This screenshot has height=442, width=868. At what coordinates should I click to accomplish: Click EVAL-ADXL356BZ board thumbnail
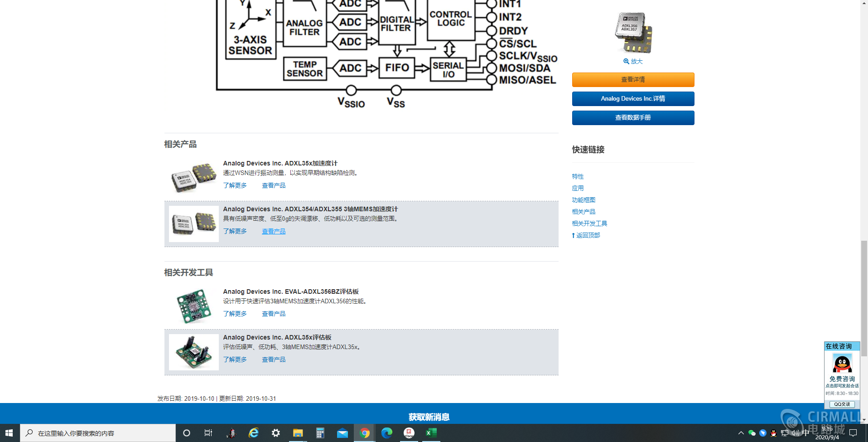pos(194,306)
